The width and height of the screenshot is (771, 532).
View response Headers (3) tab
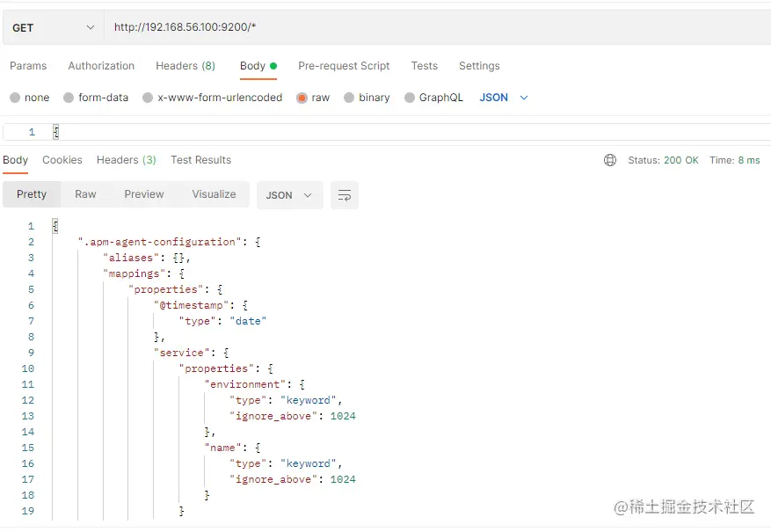tap(127, 160)
